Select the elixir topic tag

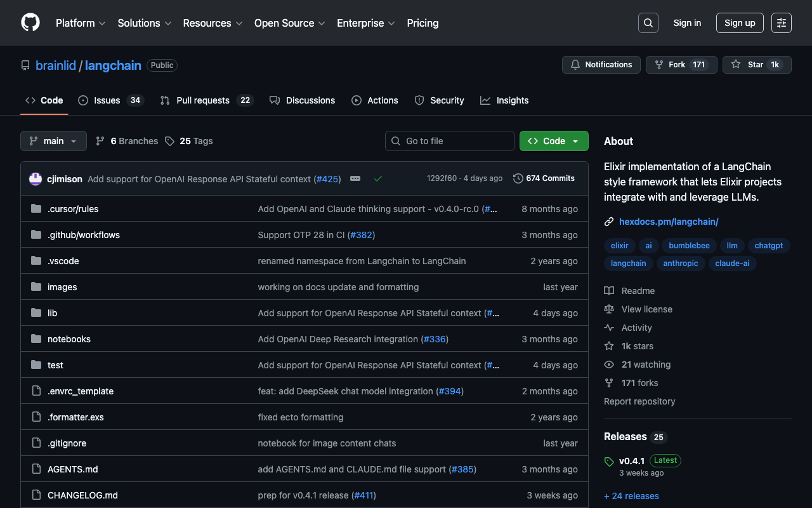point(619,245)
